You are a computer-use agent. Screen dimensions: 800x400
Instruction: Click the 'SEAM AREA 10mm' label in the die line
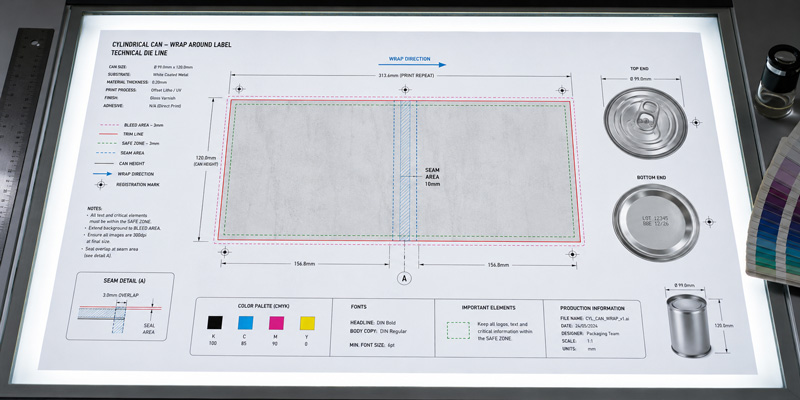click(x=432, y=177)
